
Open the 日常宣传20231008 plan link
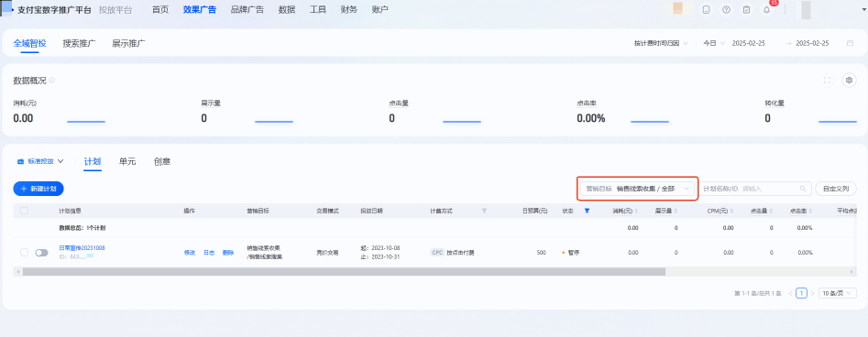pyautogui.click(x=82, y=248)
